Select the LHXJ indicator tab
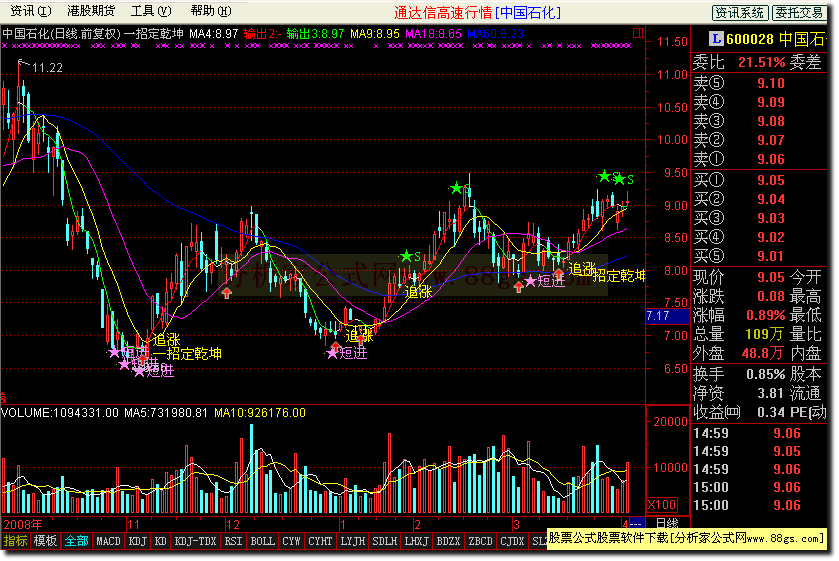 (417, 541)
